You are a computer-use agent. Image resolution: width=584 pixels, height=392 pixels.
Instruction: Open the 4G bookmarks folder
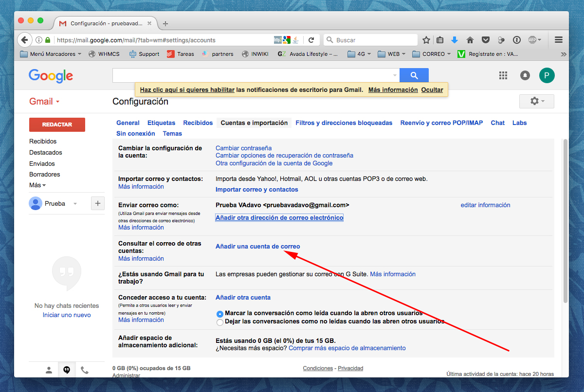[x=359, y=54]
